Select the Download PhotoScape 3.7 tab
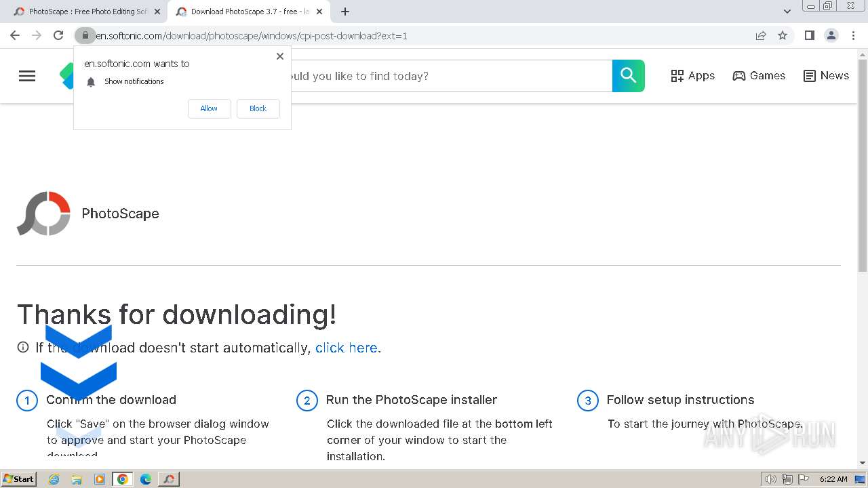The image size is (868, 488). pos(248,12)
